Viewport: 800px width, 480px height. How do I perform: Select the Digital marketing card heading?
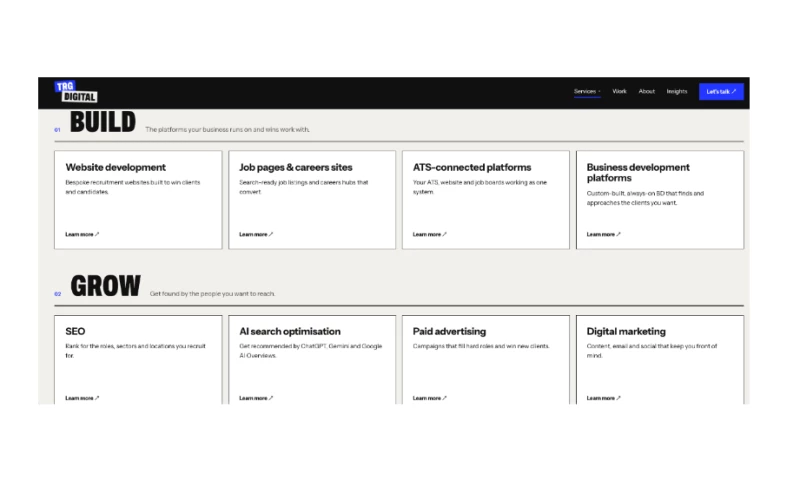point(626,332)
